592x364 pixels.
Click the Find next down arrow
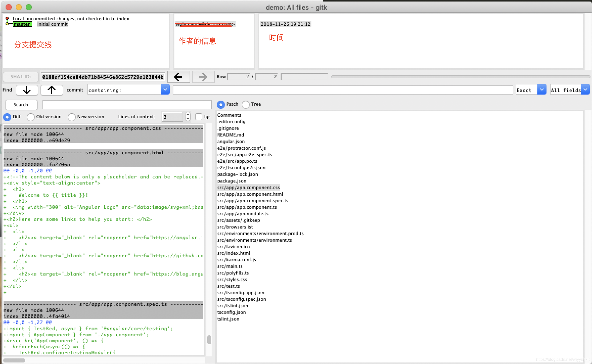click(x=27, y=90)
